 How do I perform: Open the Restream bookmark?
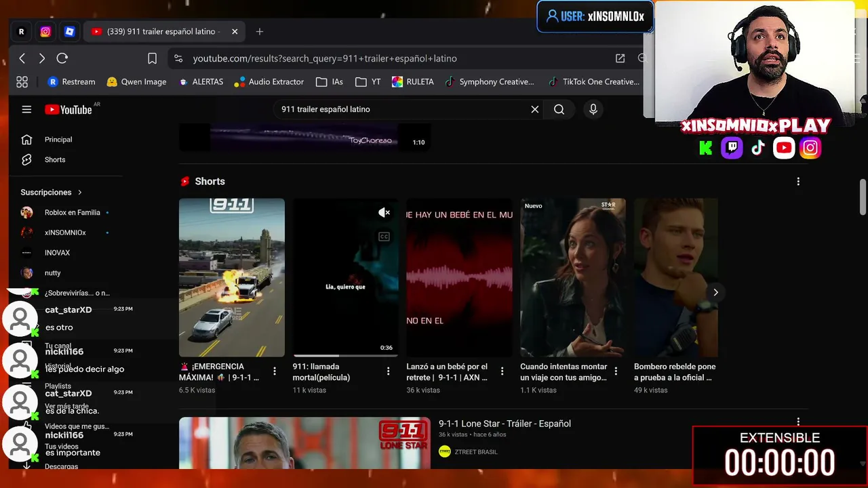pyautogui.click(x=71, y=82)
